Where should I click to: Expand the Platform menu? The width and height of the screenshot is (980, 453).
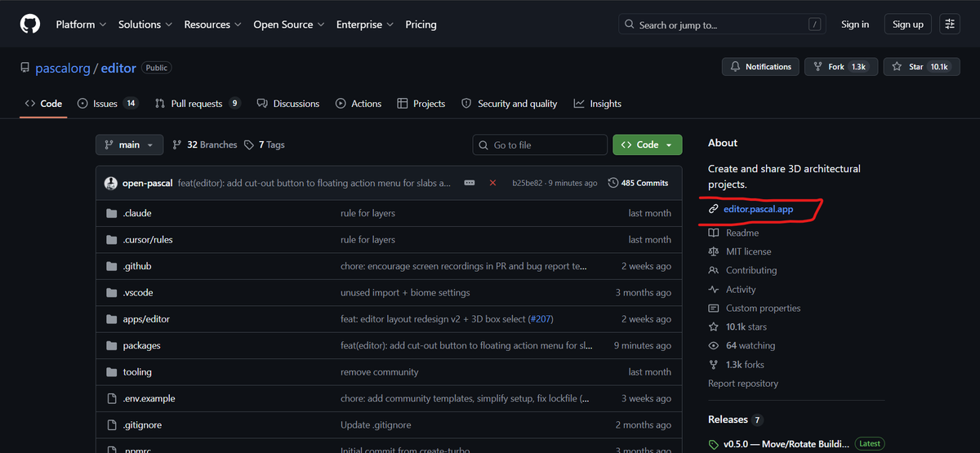(x=81, y=24)
